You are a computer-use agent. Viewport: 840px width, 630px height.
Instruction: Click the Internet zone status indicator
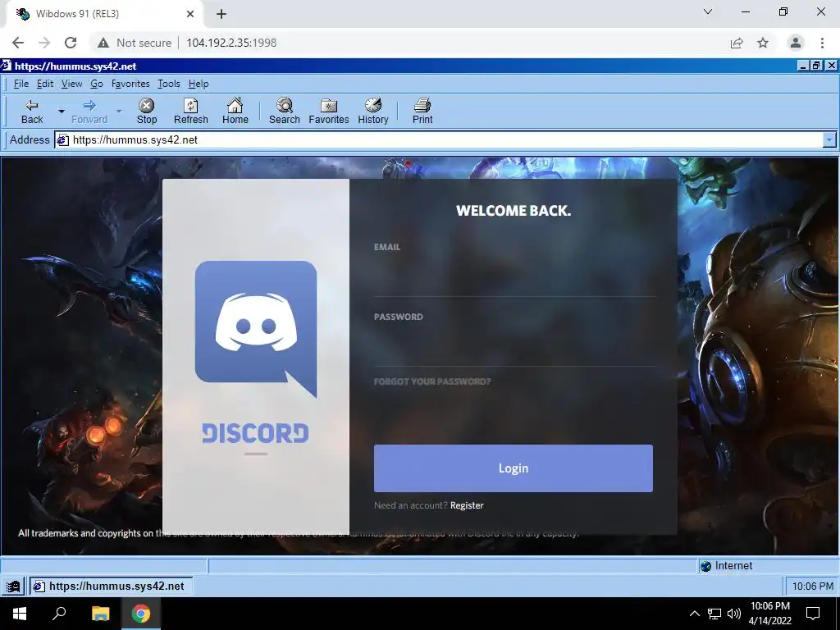[x=726, y=566]
